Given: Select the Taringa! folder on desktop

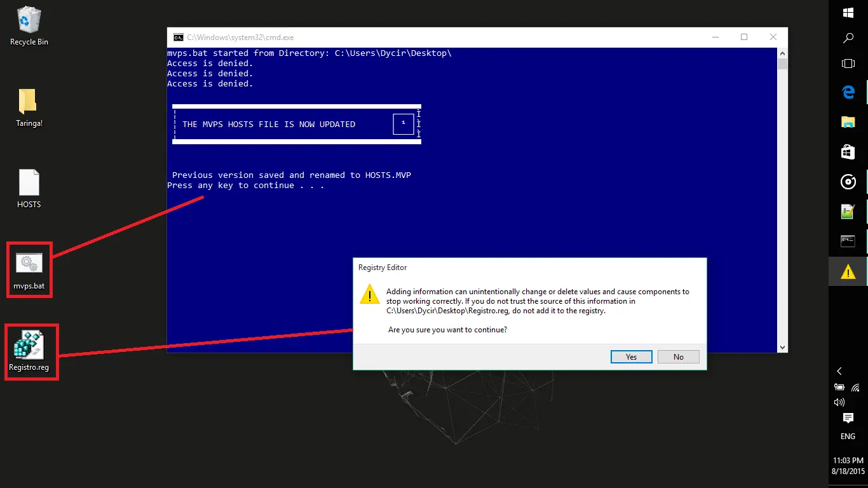Looking at the screenshot, I should coord(29,107).
